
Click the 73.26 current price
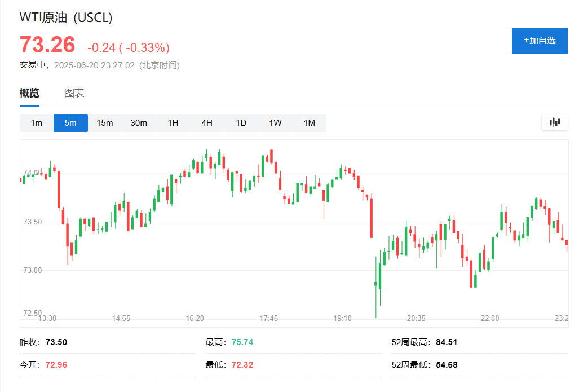[47, 45]
